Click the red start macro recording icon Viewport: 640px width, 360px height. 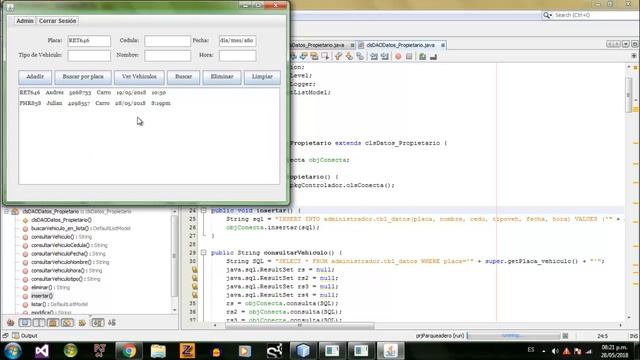pyautogui.click(x=398, y=57)
